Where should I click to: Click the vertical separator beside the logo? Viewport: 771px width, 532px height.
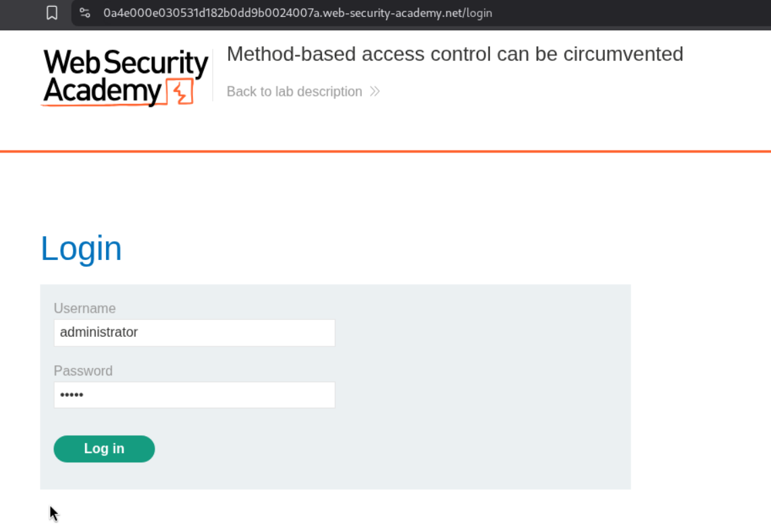pyautogui.click(x=213, y=75)
